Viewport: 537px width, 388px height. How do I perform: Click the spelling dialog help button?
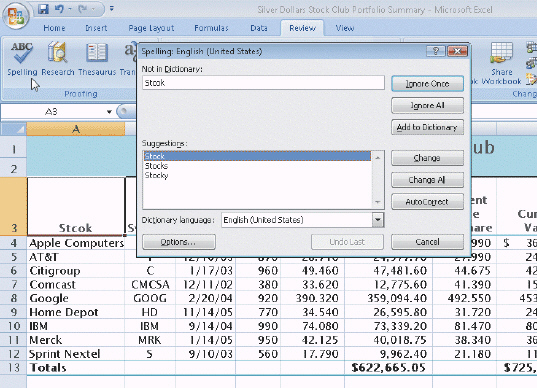point(436,51)
